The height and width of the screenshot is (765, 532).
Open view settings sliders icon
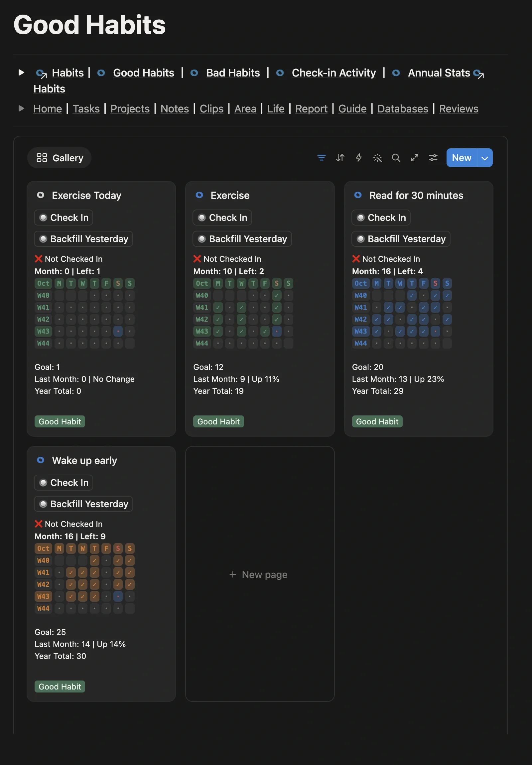click(433, 158)
